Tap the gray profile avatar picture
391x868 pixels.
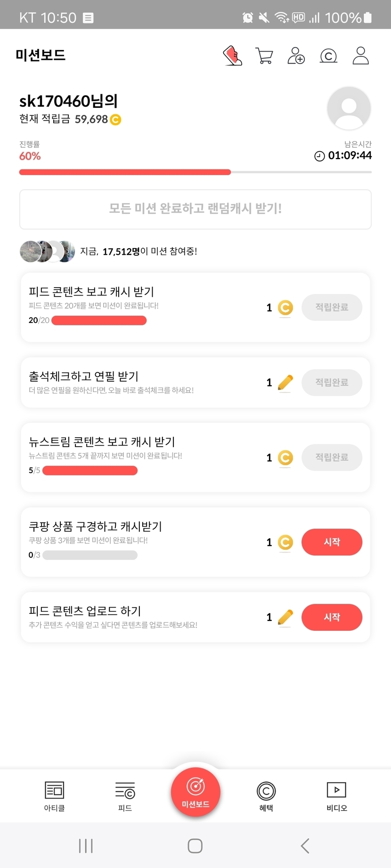click(349, 108)
